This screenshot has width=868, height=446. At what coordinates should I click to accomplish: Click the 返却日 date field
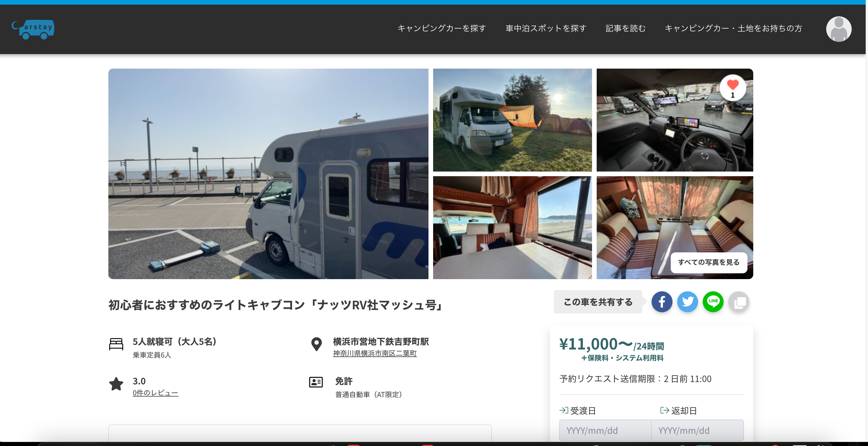[x=697, y=430]
